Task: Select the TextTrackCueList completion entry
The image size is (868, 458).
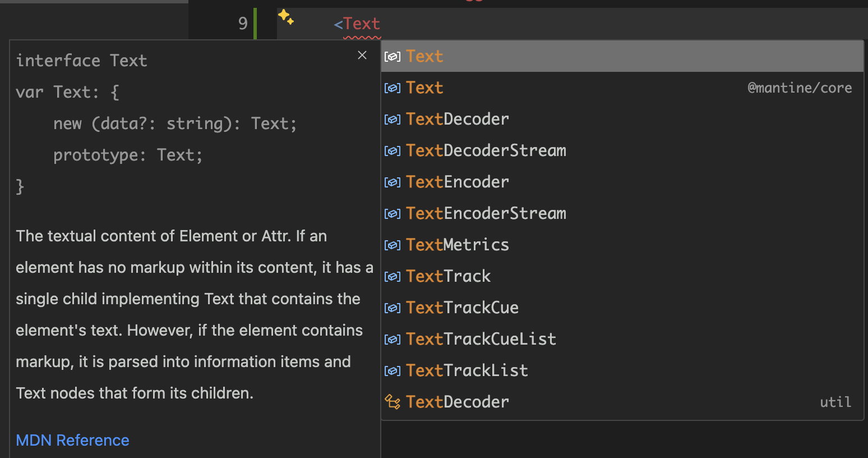Action: 481,339
